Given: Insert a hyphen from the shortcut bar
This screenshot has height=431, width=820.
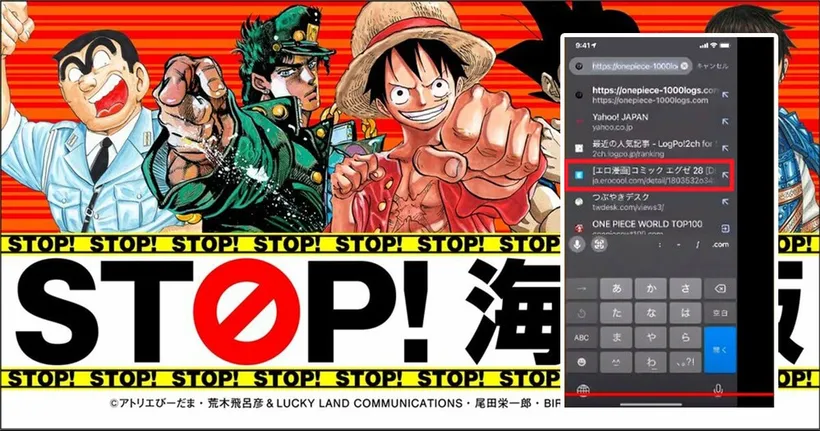Looking at the screenshot, I should [x=678, y=245].
